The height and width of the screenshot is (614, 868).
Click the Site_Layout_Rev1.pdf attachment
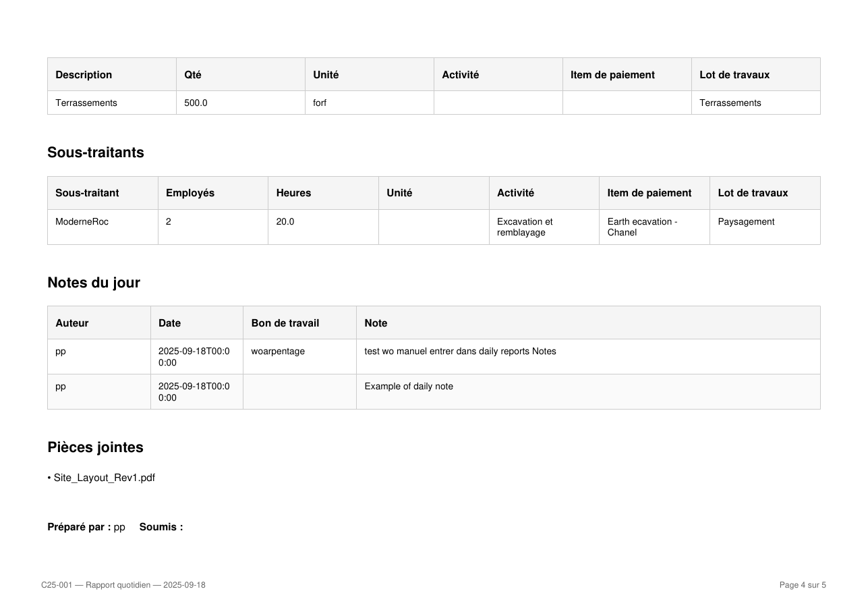[104, 478]
